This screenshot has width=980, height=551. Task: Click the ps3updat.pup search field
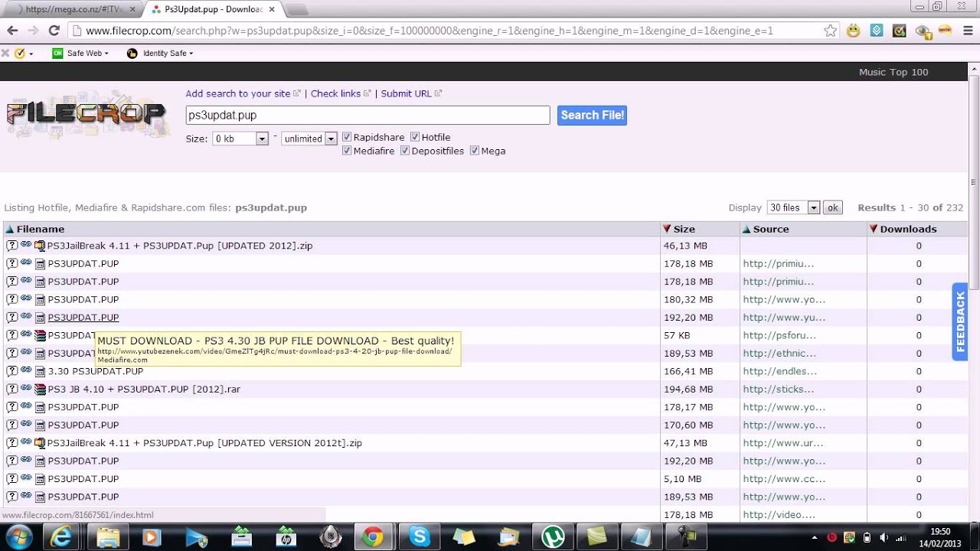tap(367, 116)
